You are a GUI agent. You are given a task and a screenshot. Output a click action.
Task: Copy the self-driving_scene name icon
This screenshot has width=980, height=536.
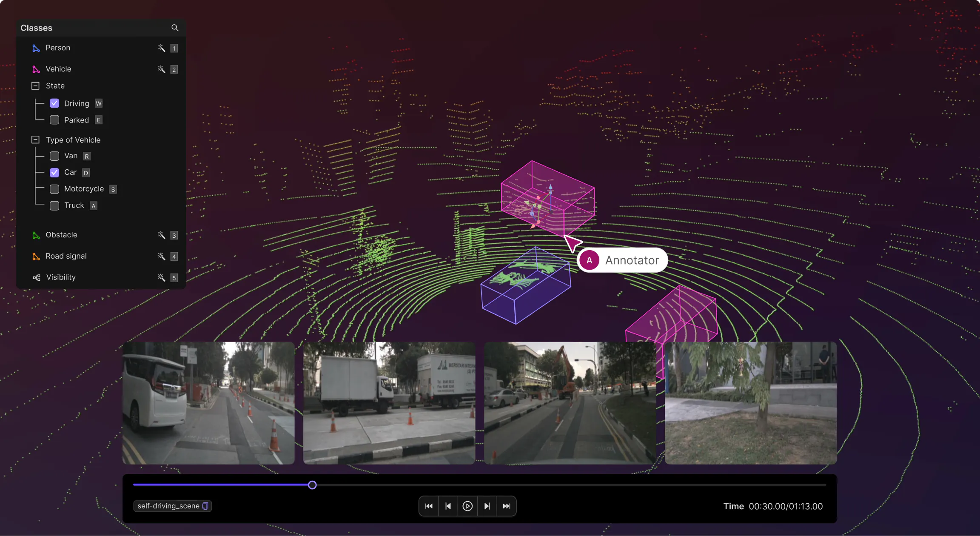pyautogui.click(x=205, y=506)
